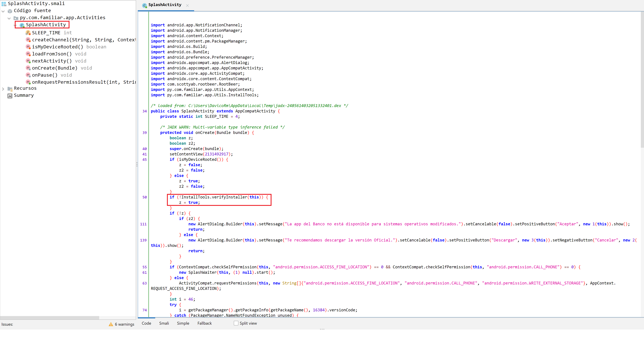Click the Issues label in status bar
Screen dimensions: 644x349
pyautogui.click(x=7, y=324)
